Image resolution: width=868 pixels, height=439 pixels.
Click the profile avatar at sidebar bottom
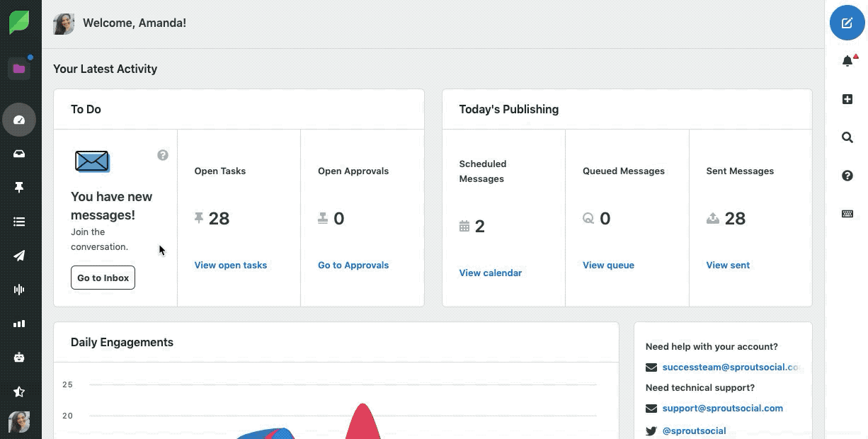[19, 422]
